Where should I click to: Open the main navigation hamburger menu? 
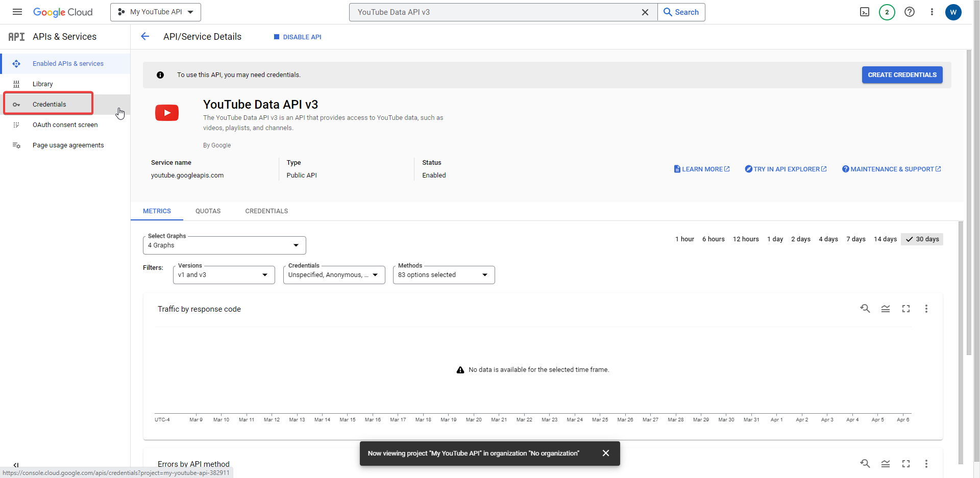pos(17,12)
